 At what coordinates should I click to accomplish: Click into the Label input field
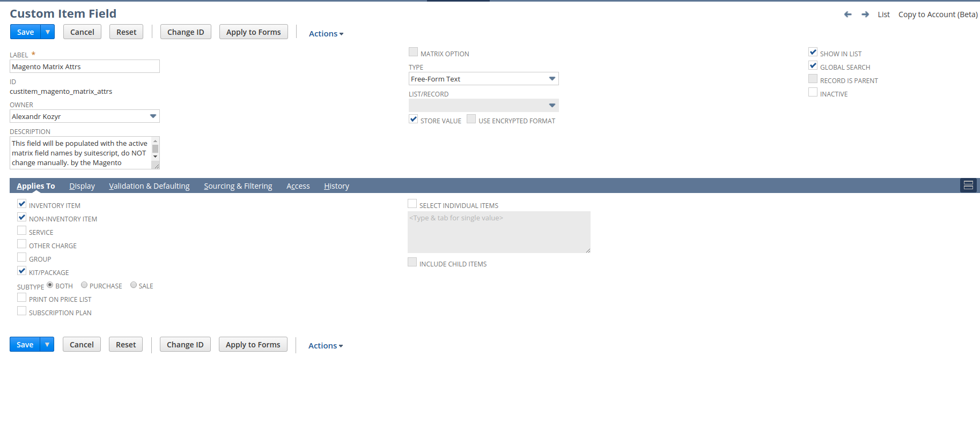click(85, 66)
